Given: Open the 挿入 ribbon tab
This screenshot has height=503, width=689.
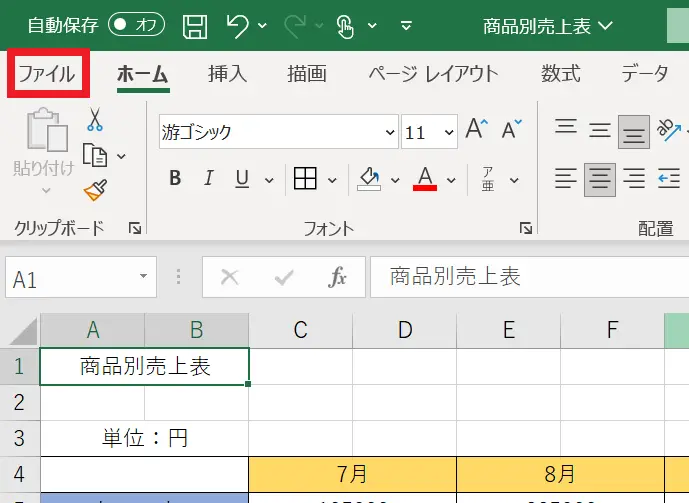Looking at the screenshot, I should pos(227,73).
